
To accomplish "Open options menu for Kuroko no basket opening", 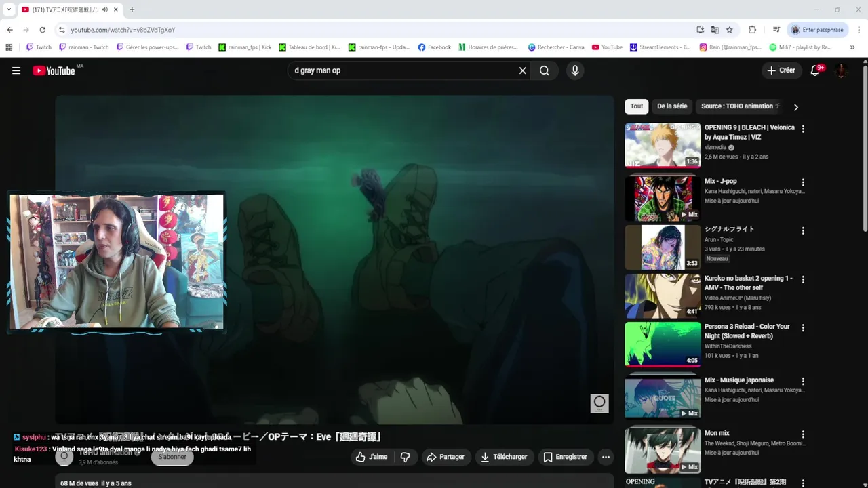I will 803,279.
